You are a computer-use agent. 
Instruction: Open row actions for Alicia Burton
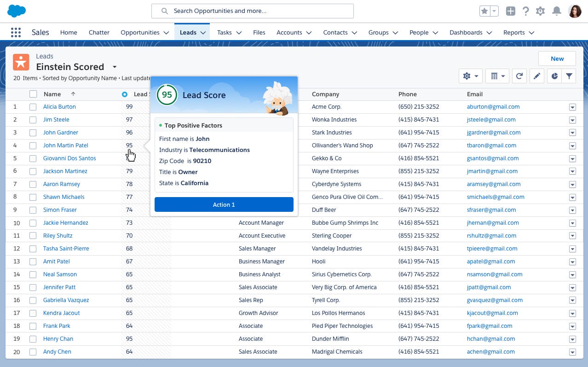[572, 107]
